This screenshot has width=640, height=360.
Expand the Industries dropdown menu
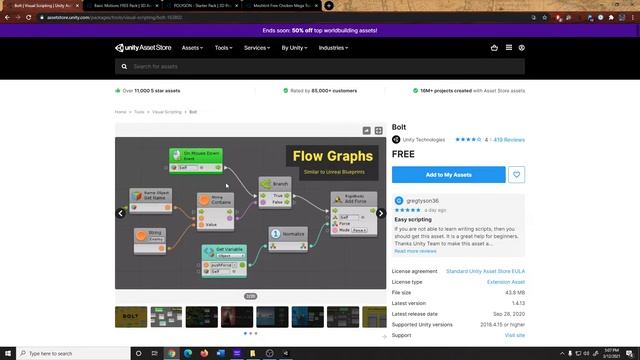(x=333, y=48)
